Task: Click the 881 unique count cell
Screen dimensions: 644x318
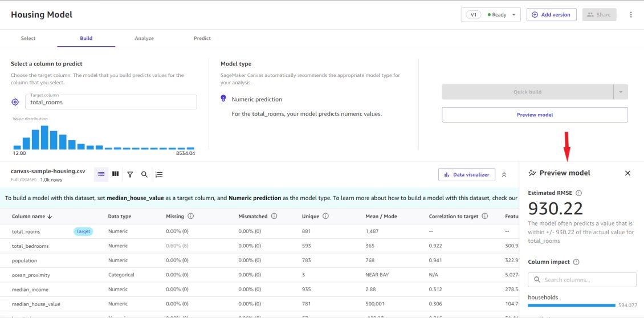Action: tap(307, 231)
